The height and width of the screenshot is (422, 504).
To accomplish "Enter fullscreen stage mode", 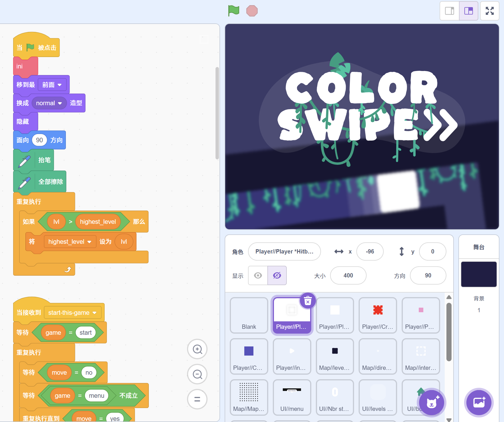I will [x=489, y=11].
